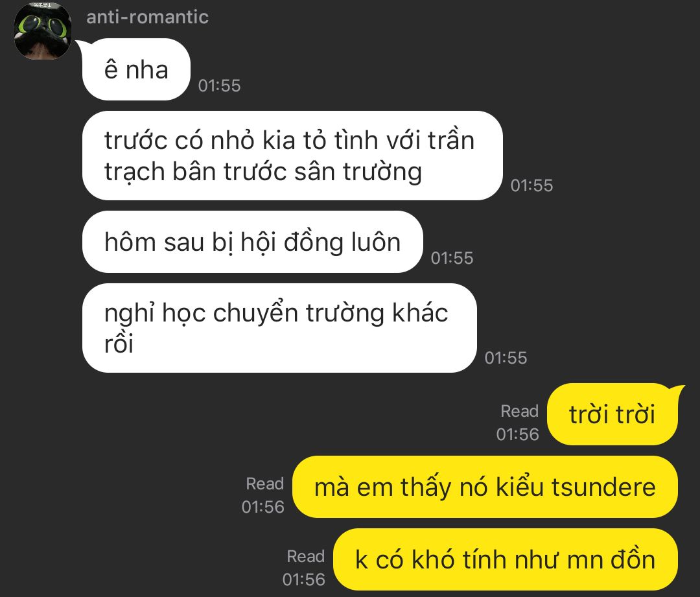
Task: Tap the 01:56 time beside the tsundere message
Action: point(263,507)
